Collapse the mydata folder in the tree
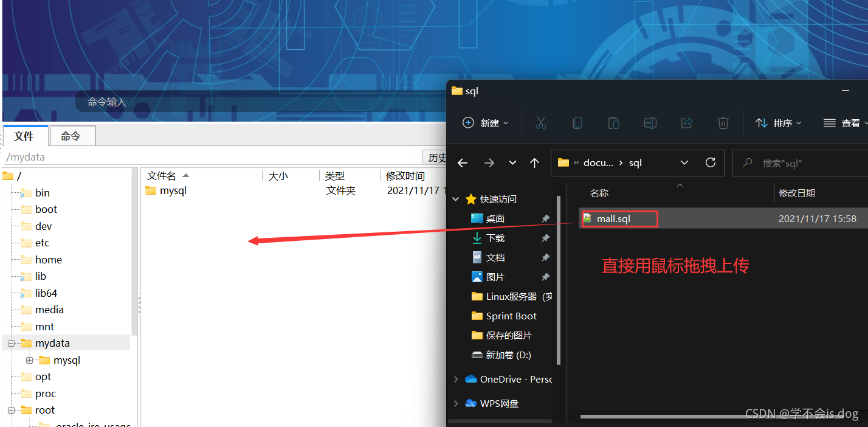The height and width of the screenshot is (427, 868). click(11, 342)
